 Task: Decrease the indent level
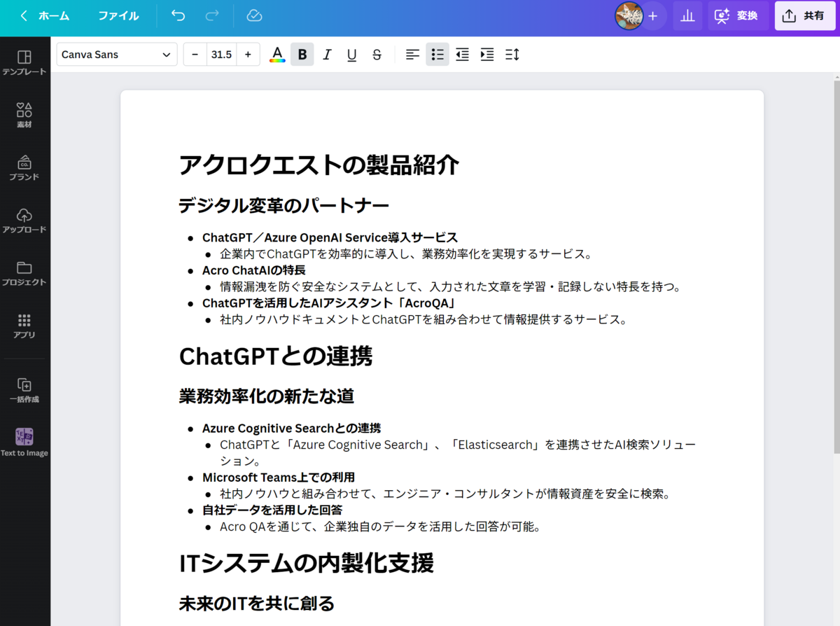(x=462, y=55)
